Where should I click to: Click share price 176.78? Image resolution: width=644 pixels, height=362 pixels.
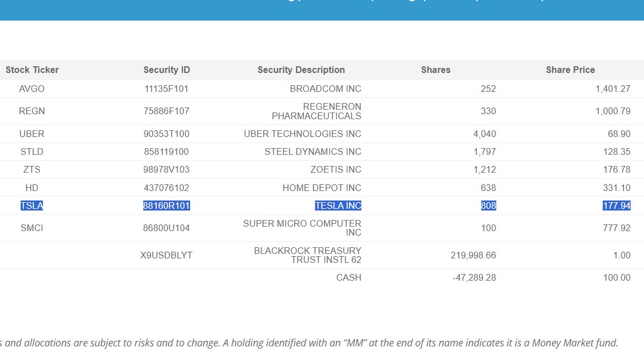coord(617,169)
